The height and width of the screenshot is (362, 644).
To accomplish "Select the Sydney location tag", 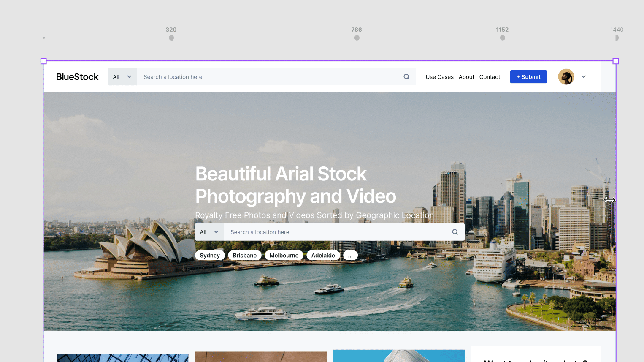I will 210,255.
